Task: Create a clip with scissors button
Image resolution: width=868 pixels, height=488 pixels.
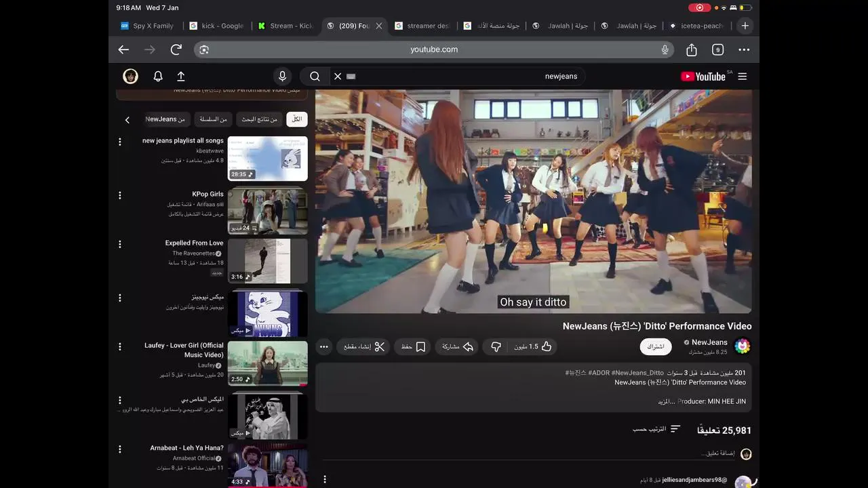Action: (363, 346)
